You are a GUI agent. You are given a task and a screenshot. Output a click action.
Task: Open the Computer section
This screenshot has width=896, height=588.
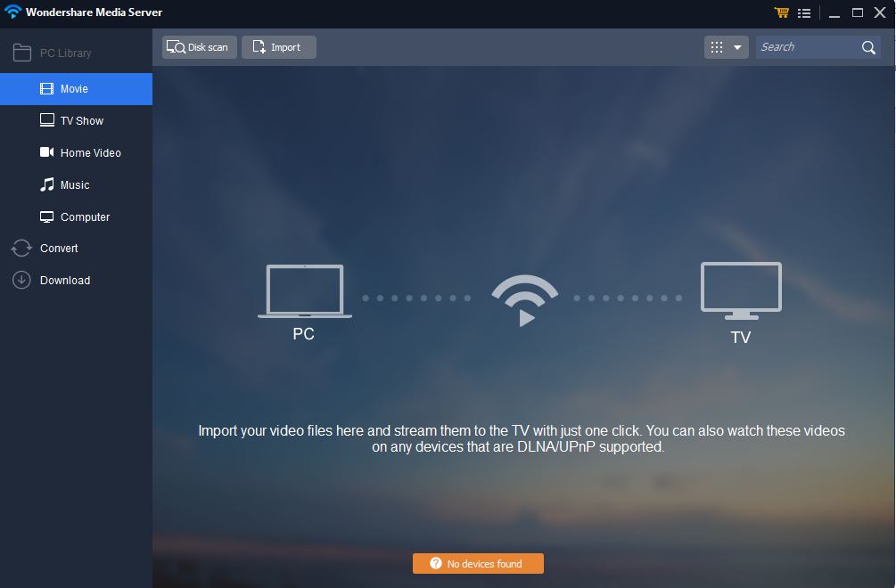[76, 216]
